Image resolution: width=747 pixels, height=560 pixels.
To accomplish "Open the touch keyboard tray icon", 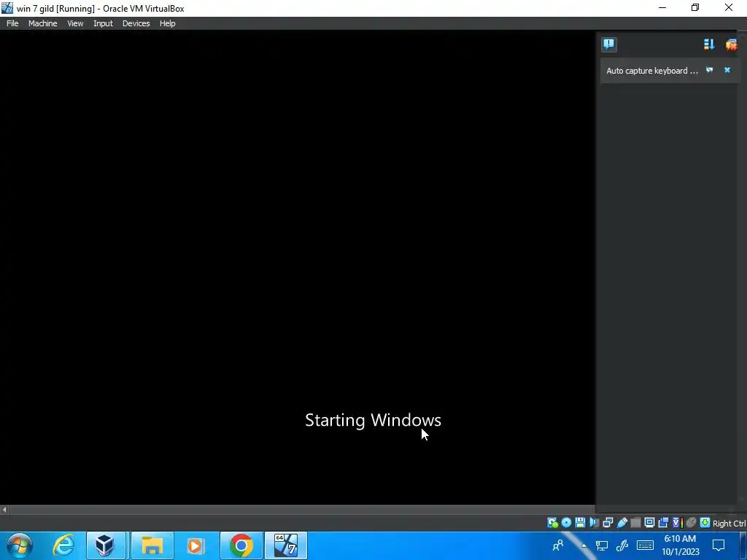I will click(x=645, y=545).
